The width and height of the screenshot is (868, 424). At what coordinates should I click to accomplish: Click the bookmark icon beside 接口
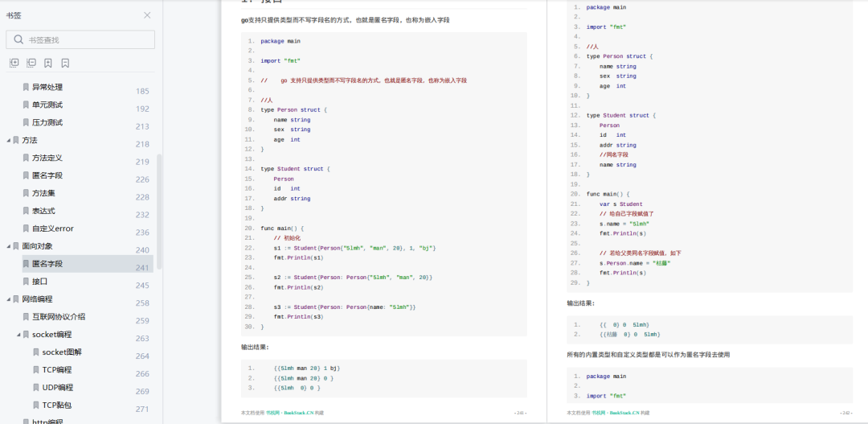tap(26, 281)
